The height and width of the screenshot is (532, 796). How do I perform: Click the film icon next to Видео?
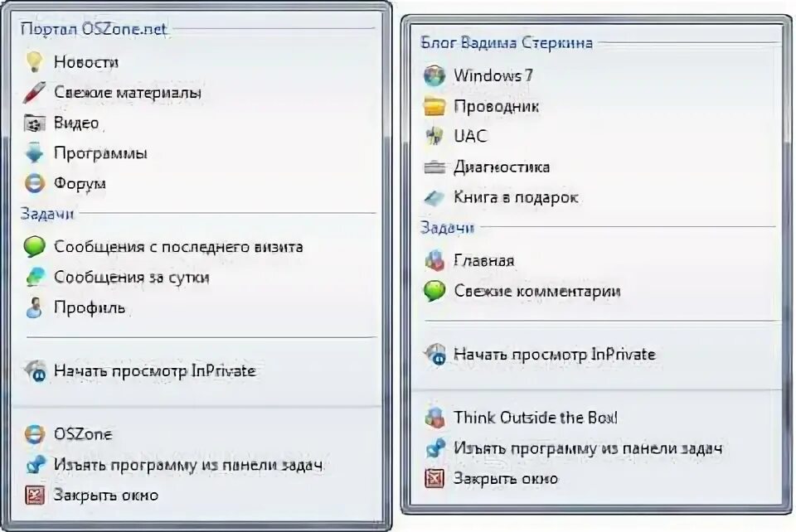click(x=34, y=123)
